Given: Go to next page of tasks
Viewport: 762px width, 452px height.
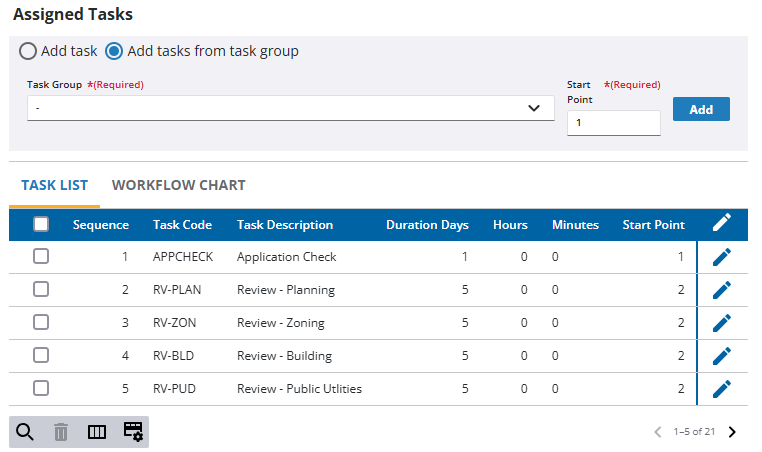Looking at the screenshot, I should tap(732, 432).
